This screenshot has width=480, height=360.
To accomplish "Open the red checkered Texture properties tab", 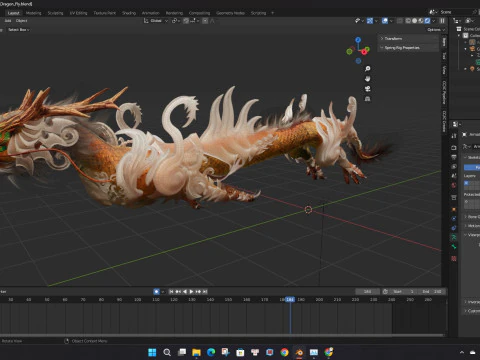I will pyautogui.click(x=454, y=258).
